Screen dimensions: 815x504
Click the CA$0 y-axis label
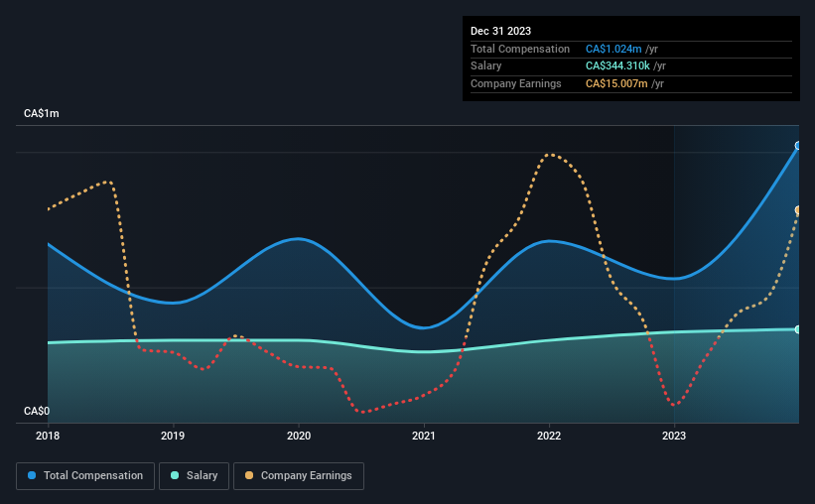pos(37,411)
